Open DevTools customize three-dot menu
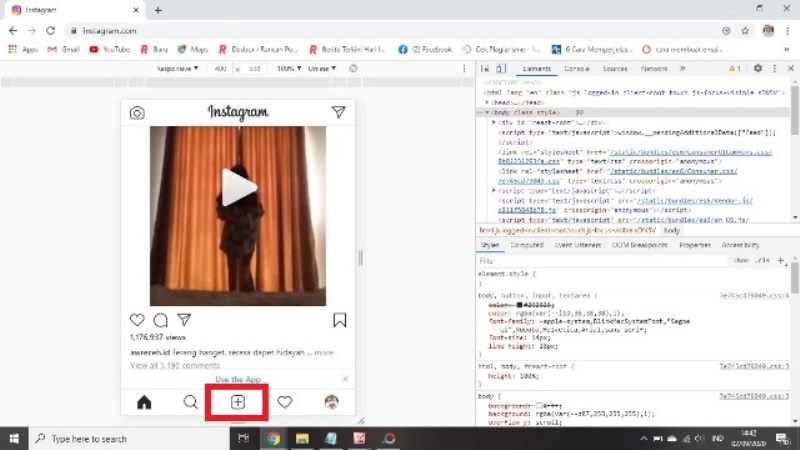The width and height of the screenshot is (800, 450). (x=774, y=68)
